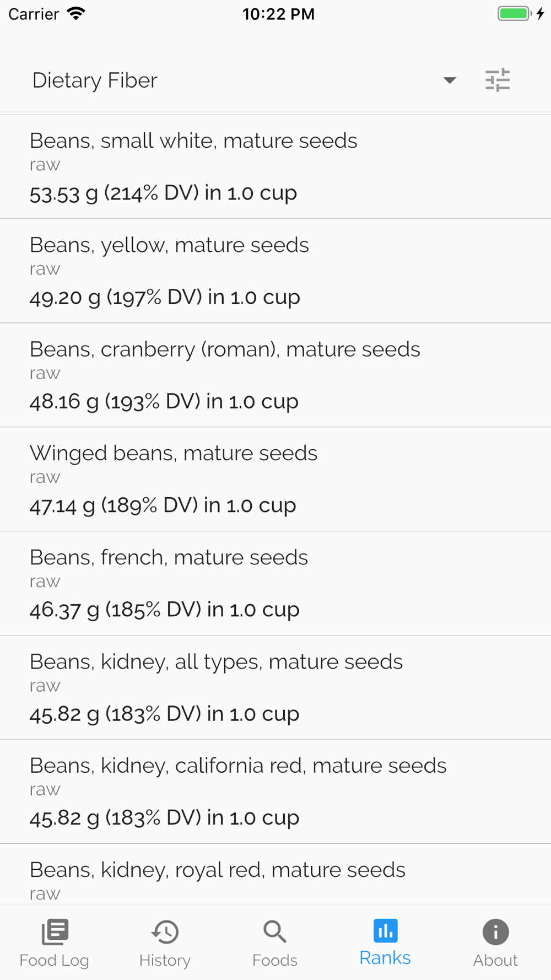Open Beans, french, mature seeds entry
The width and height of the screenshot is (551, 980).
pyautogui.click(x=275, y=583)
